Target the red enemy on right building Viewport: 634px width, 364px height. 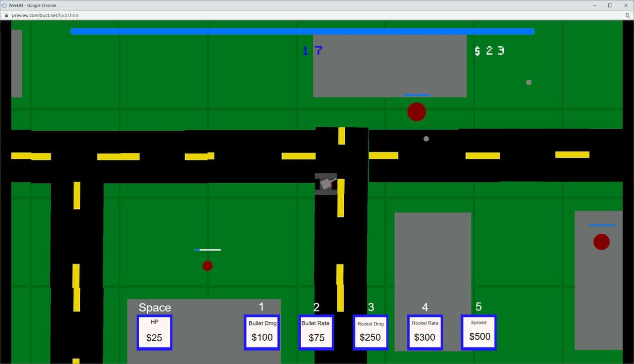[601, 242]
